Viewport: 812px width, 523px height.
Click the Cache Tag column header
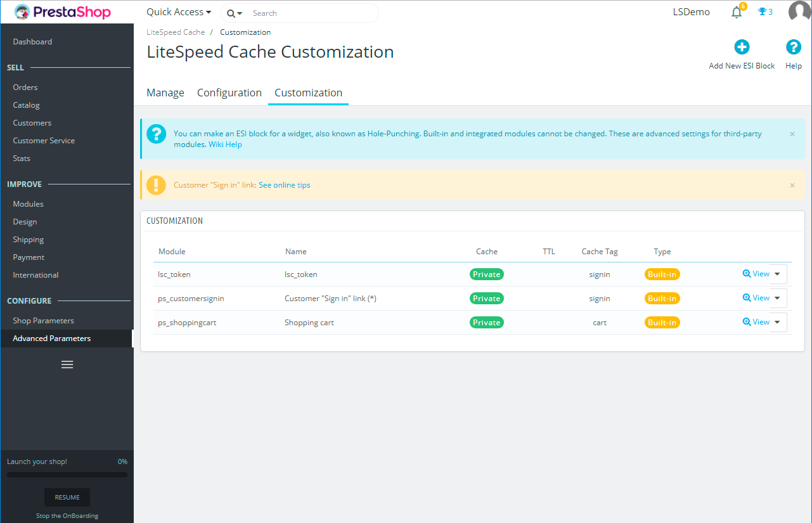tap(600, 252)
